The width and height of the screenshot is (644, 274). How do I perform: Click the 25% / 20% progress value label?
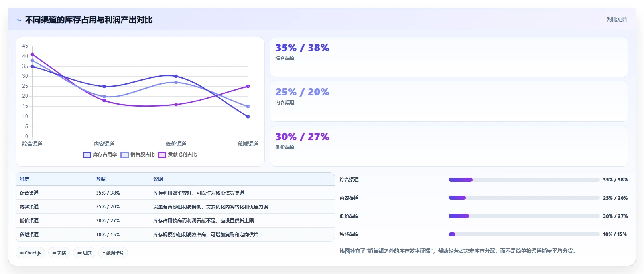(615, 198)
